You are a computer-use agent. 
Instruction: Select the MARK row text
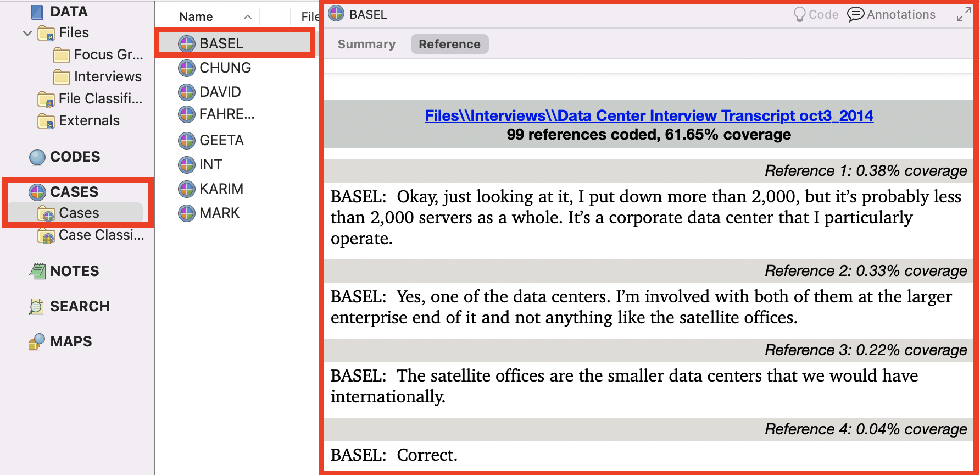pyautogui.click(x=220, y=213)
